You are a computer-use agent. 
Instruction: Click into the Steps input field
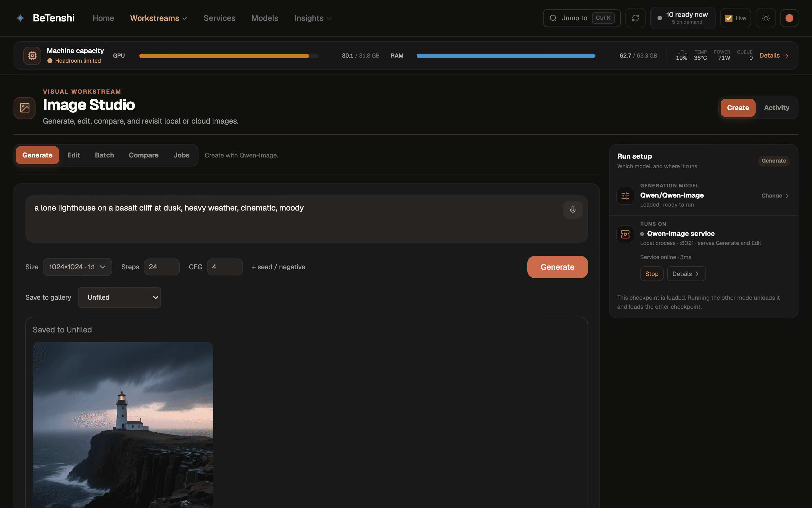[x=162, y=267]
